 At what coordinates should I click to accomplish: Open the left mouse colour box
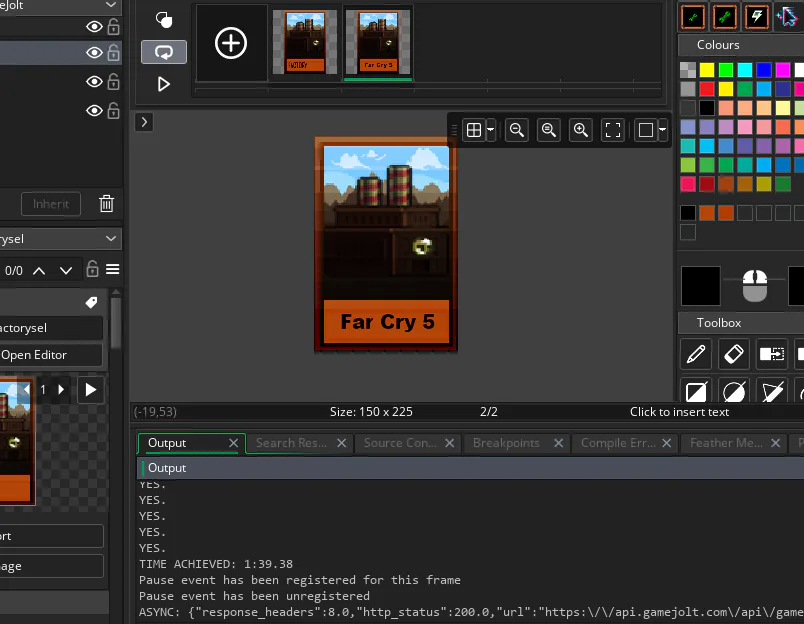pos(700,286)
